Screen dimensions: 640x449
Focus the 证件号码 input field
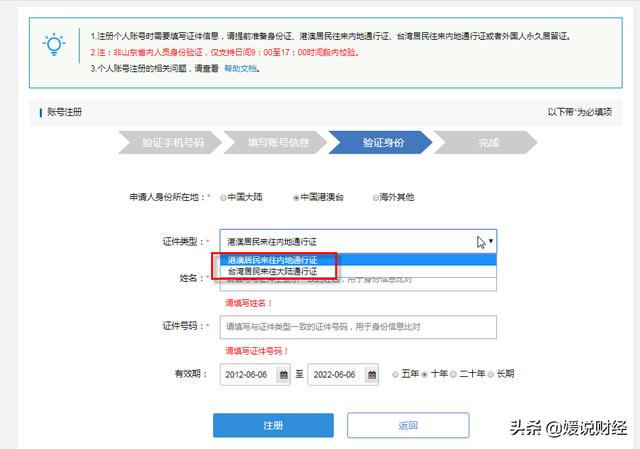pyautogui.click(x=358, y=327)
